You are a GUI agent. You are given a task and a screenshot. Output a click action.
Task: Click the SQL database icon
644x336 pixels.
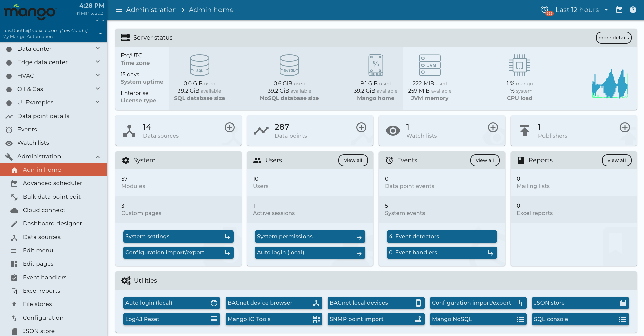pos(200,65)
